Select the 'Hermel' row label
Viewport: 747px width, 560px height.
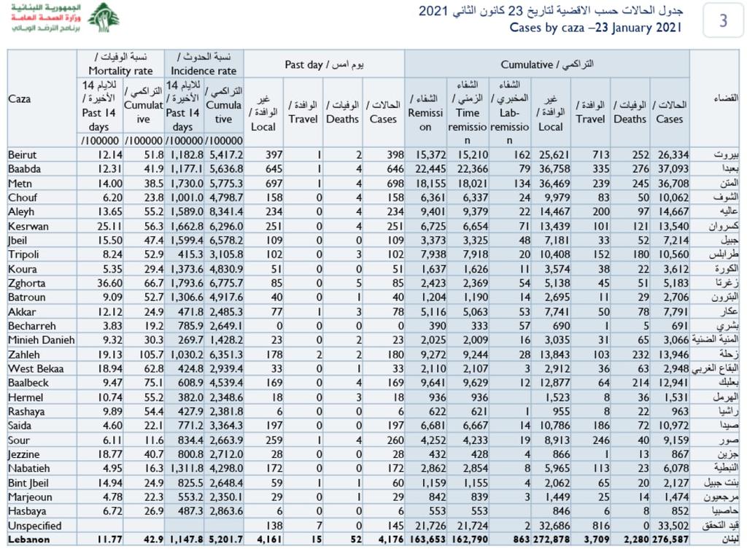coord(26,397)
